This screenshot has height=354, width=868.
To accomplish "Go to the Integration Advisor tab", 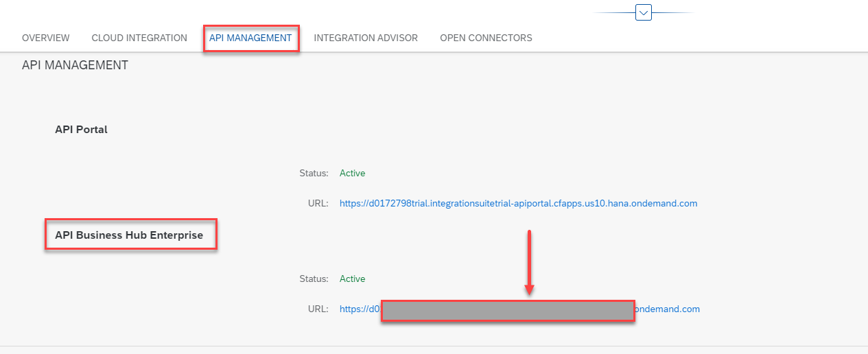I will (x=366, y=38).
